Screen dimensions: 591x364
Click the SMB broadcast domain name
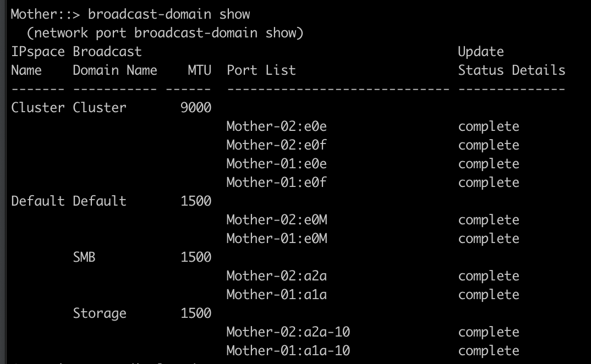(x=84, y=257)
